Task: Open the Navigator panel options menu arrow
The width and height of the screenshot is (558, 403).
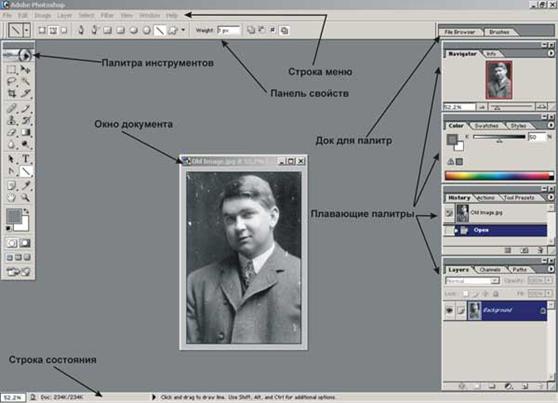Action: coord(551,53)
